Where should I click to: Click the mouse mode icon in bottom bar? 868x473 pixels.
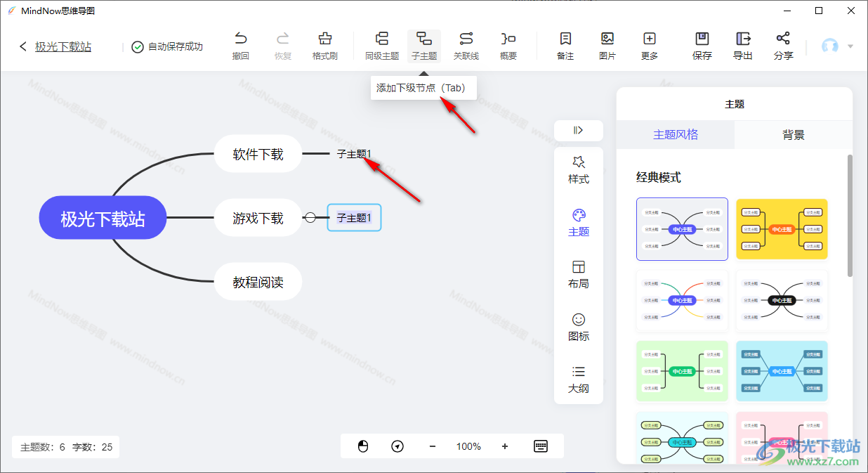point(363,446)
